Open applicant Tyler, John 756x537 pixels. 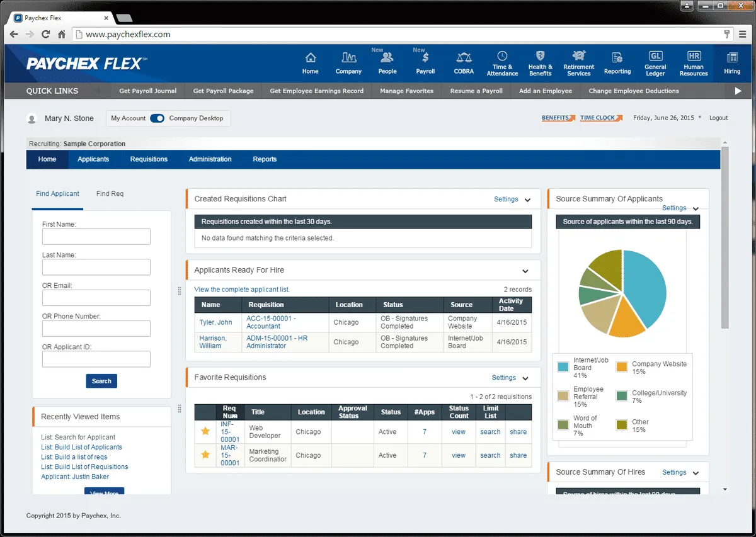pyautogui.click(x=215, y=322)
